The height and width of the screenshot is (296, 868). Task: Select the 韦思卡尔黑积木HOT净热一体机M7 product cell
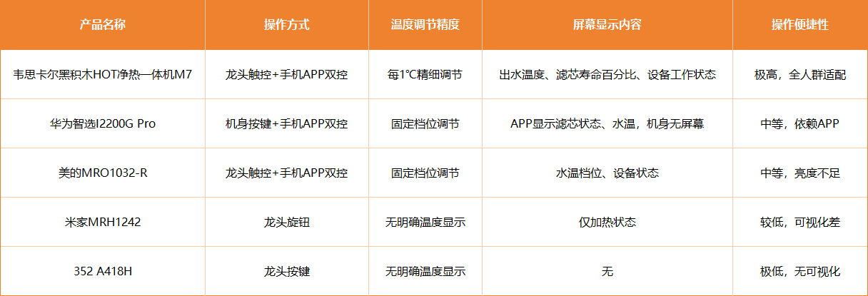[x=103, y=74]
